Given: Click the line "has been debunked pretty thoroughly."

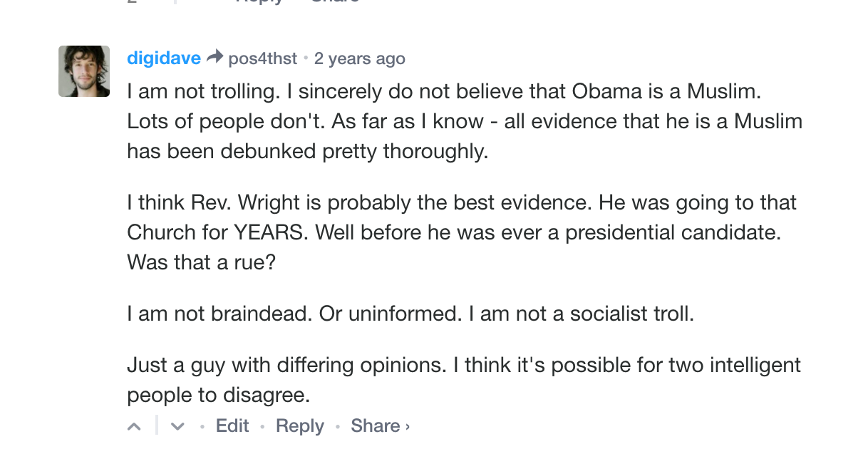Looking at the screenshot, I should tap(307, 151).
